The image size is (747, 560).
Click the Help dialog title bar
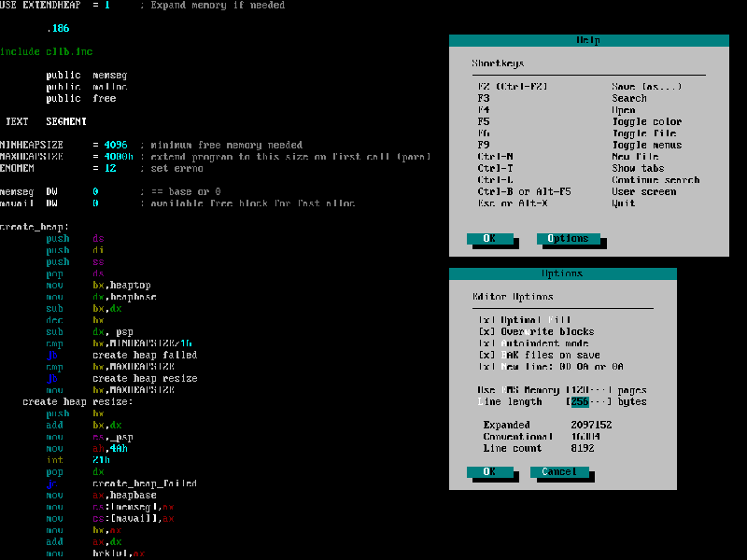pos(588,40)
